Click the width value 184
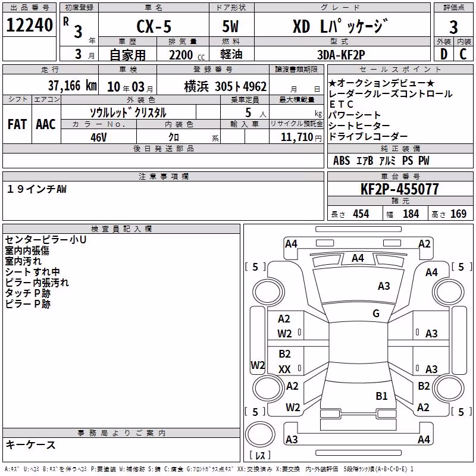 click(x=411, y=214)
